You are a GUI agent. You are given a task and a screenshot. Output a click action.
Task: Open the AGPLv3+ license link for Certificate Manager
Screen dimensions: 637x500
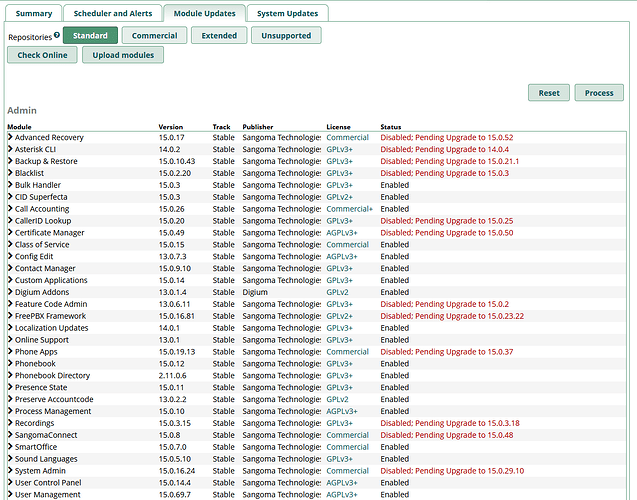pos(342,232)
